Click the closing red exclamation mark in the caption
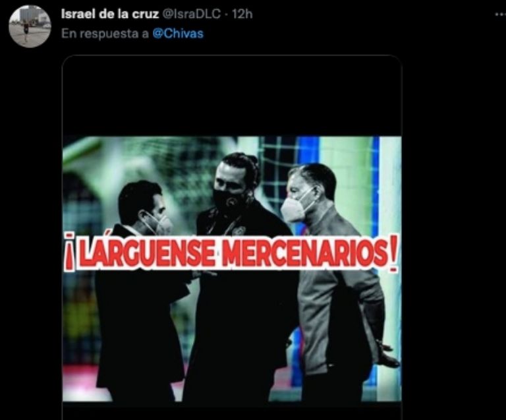This screenshot has height=420, width=506. pos(393,256)
